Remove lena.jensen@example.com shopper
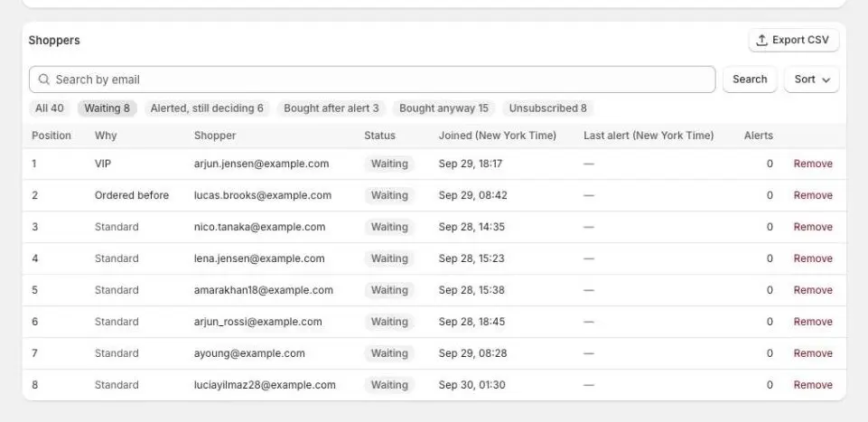Image resolution: width=868 pixels, height=422 pixels. point(813,258)
